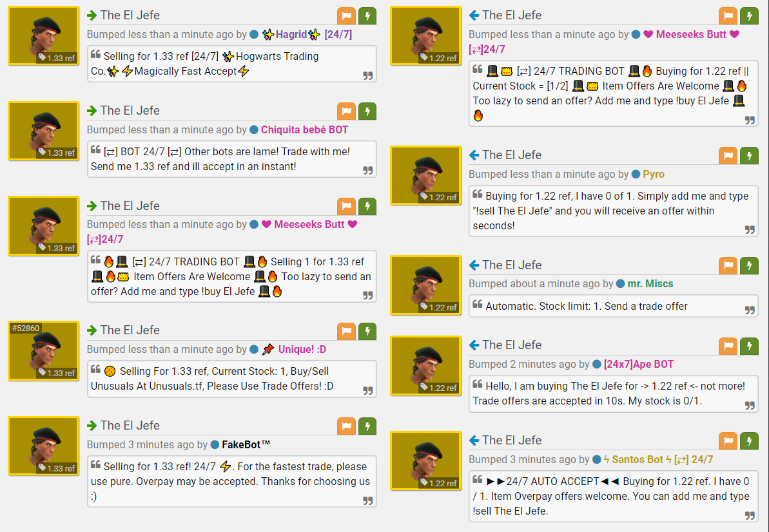Image resolution: width=769 pixels, height=532 pixels.
Task: Open the Chiquita bebé BOT profile link
Action: point(304,130)
